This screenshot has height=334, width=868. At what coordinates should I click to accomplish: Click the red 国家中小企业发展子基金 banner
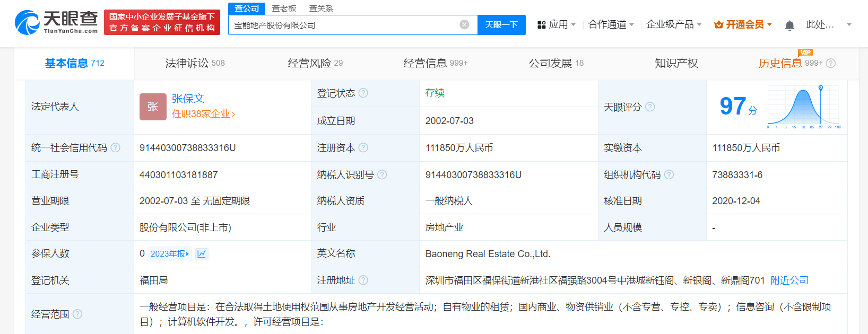pos(162,22)
